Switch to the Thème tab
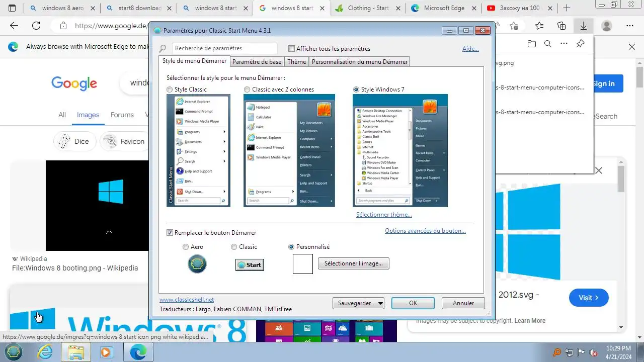The width and height of the screenshot is (644, 362). [x=297, y=62]
